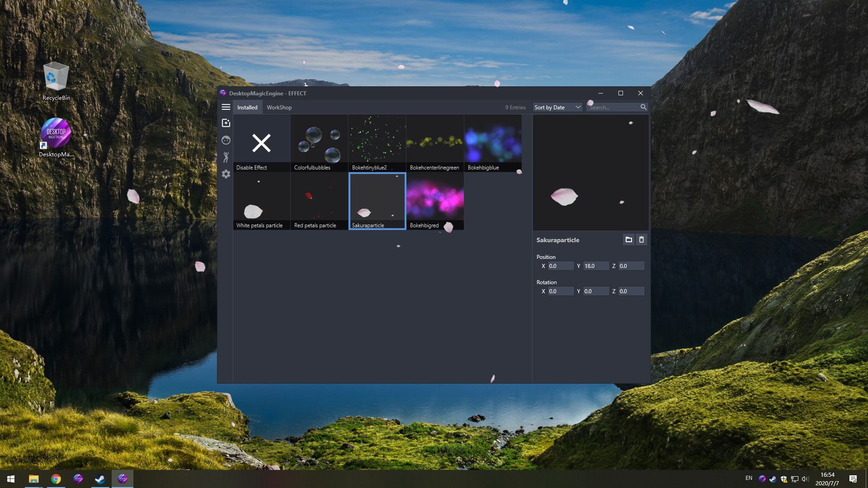Click the folder icon for Sakuraparticle

pyautogui.click(x=629, y=239)
